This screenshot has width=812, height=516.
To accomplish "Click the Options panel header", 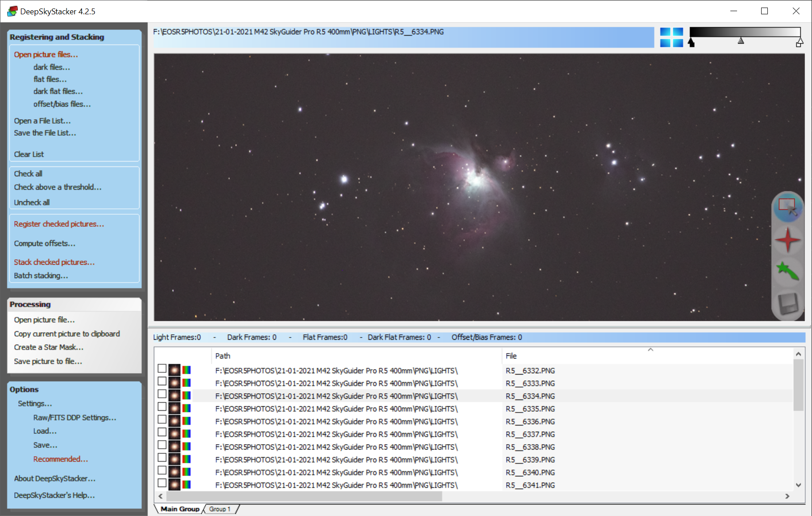I will [x=75, y=389].
